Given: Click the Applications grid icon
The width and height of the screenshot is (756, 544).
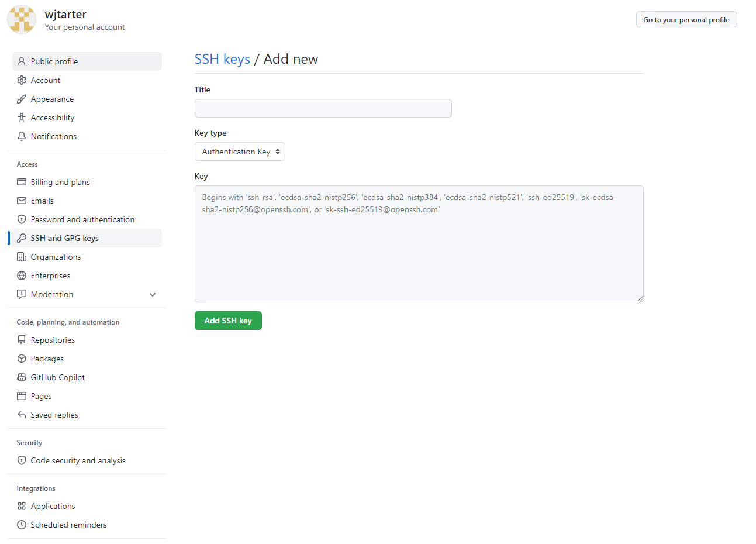Looking at the screenshot, I should (22, 506).
